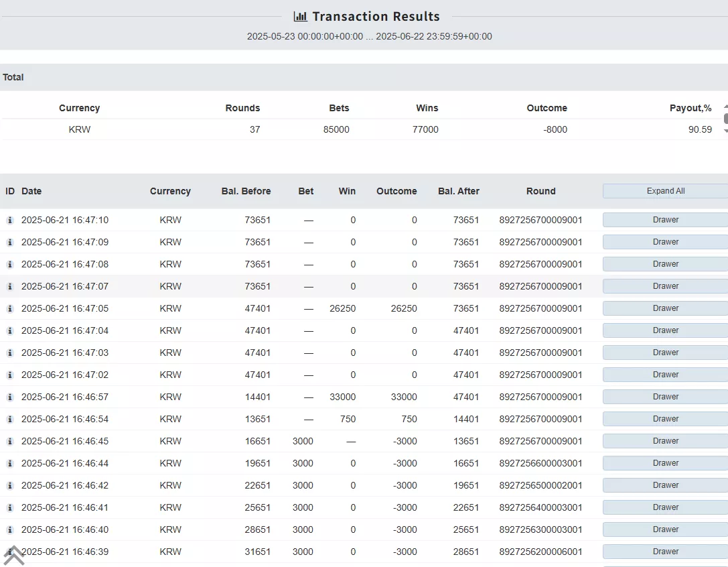Open Drawer for round 8927256600003001
Image resolution: width=728 pixels, height=567 pixels.
pos(665,463)
